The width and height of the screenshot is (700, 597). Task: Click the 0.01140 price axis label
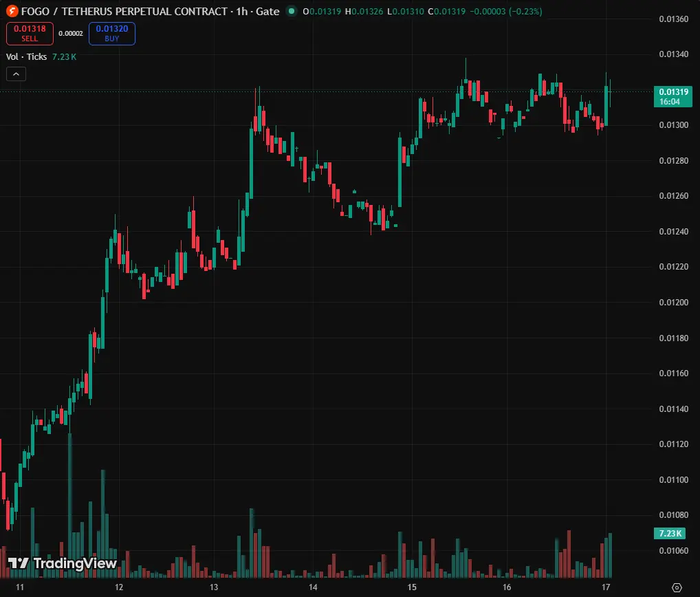pos(674,409)
